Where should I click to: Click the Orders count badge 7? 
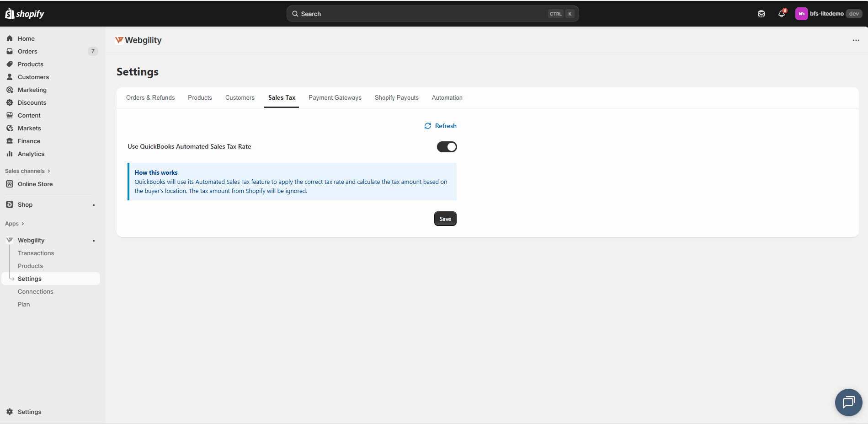(x=93, y=51)
